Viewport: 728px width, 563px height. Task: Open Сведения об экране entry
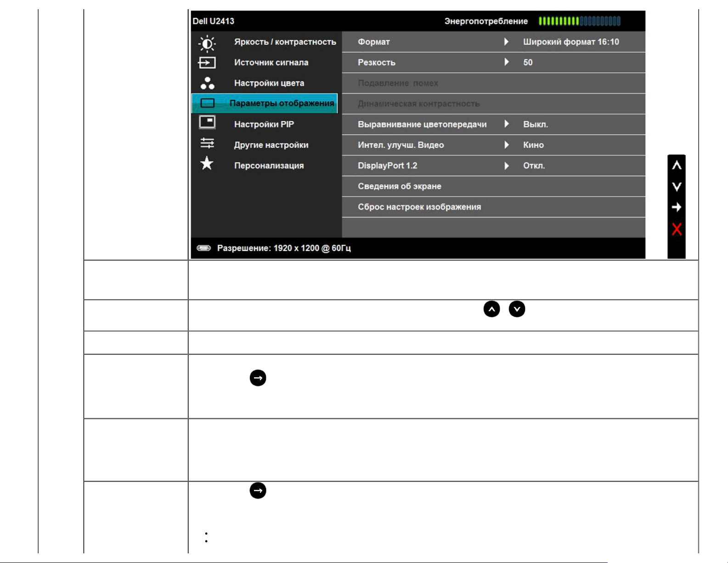[399, 186]
